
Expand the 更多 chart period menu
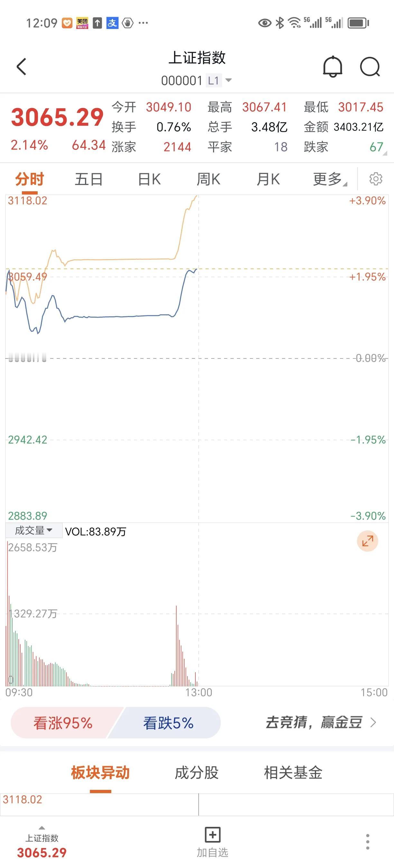tap(330, 179)
